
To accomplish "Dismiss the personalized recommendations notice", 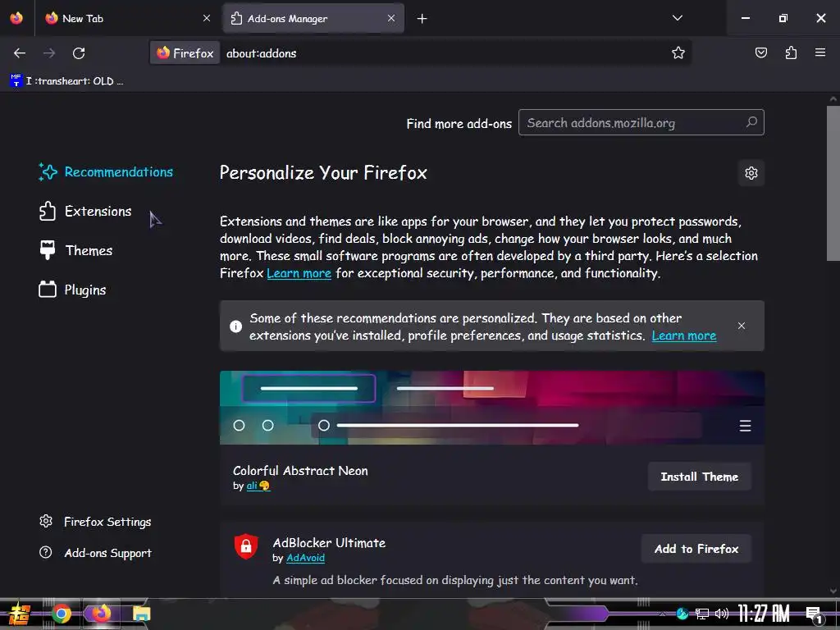I will (x=742, y=326).
